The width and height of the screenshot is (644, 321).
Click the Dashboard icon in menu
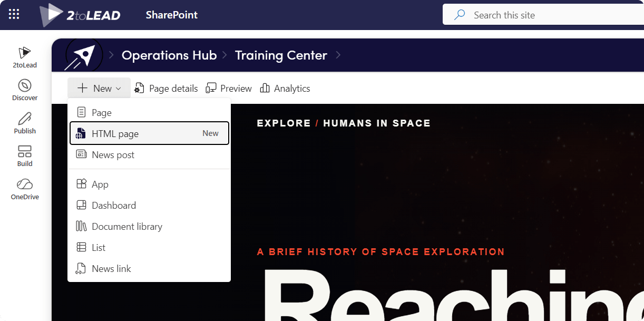click(81, 205)
